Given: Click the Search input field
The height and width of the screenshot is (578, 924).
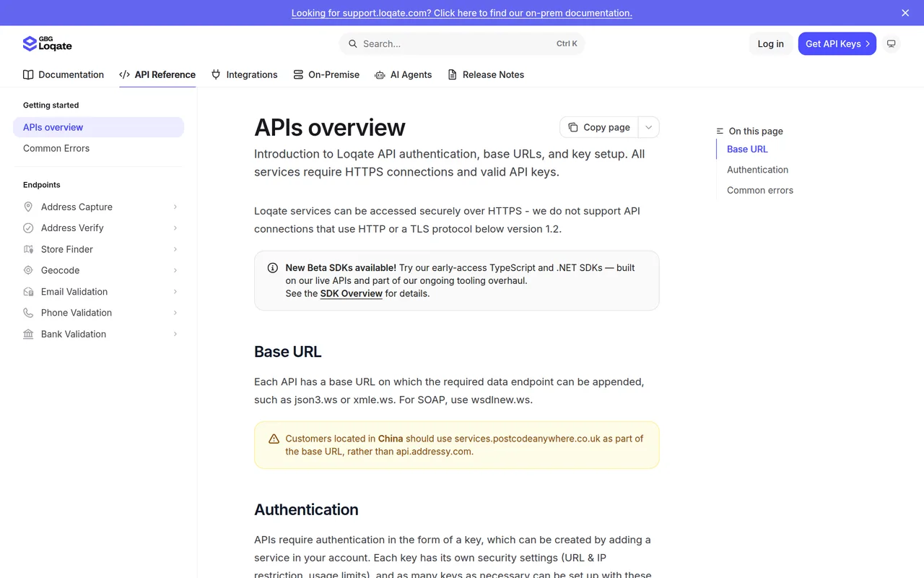Looking at the screenshot, I should tap(462, 44).
